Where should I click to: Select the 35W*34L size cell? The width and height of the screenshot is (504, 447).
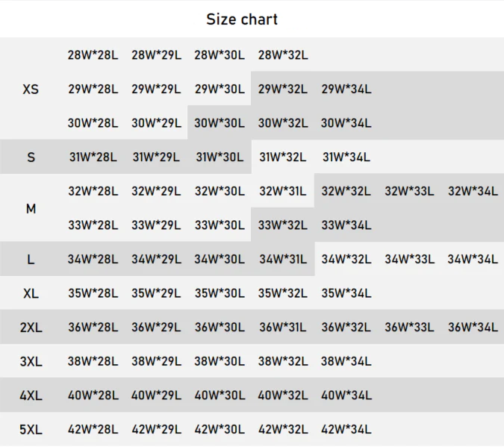click(346, 293)
